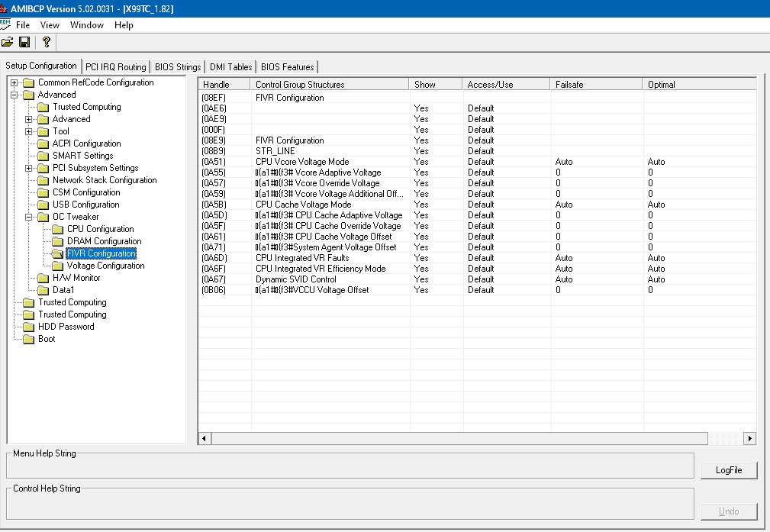Select the HDD Password tree item
The height and width of the screenshot is (532, 770).
pyautogui.click(x=66, y=327)
